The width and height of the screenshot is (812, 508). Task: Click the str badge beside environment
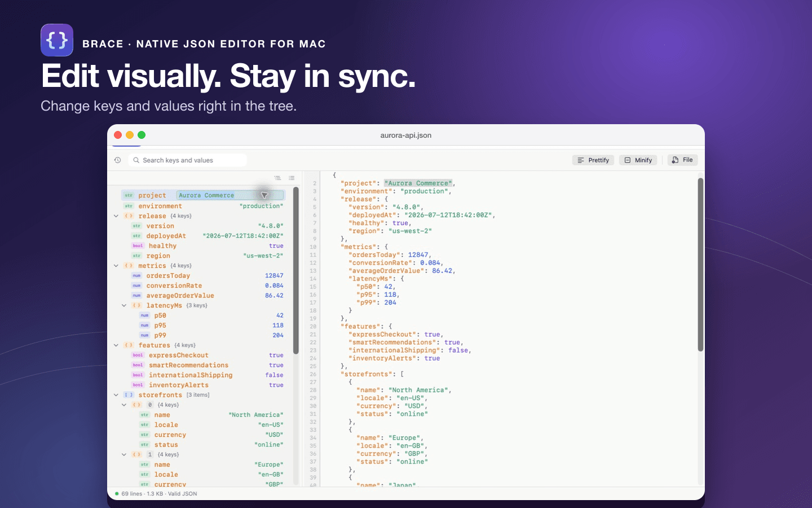pos(129,206)
